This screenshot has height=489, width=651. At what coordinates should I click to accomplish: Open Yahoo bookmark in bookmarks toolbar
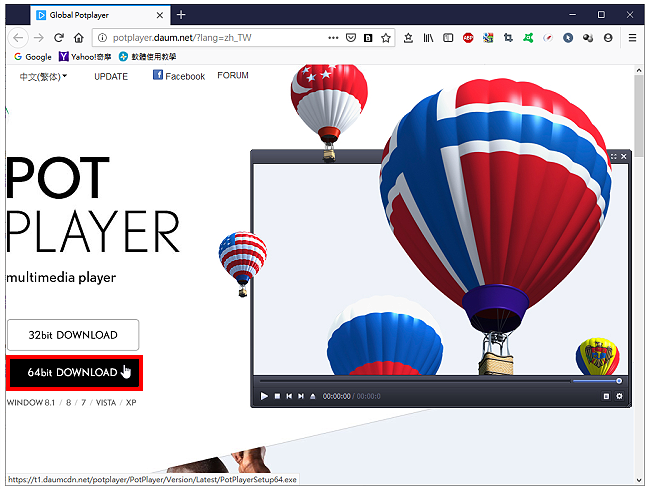coord(85,57)
